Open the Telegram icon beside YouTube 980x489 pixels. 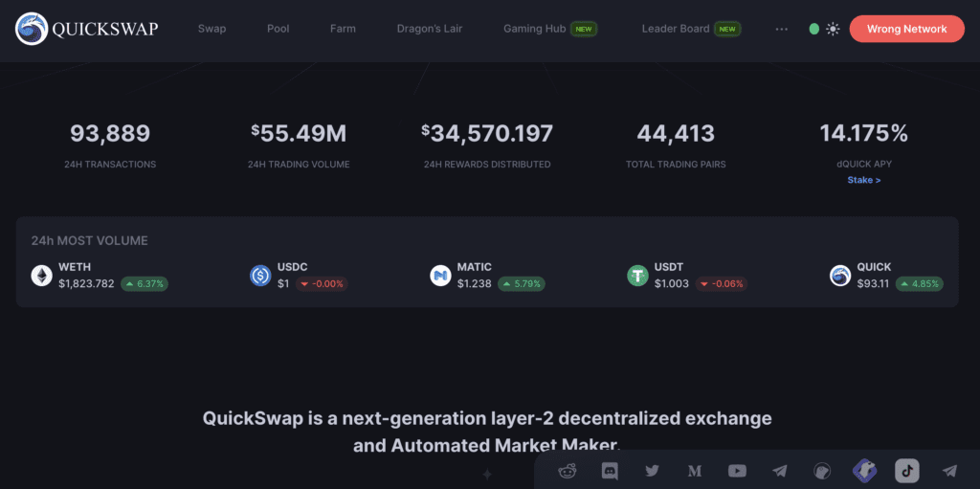(779, 471)
